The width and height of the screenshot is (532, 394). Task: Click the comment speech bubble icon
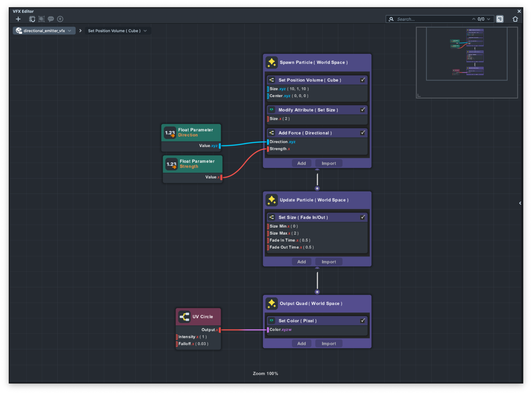(x=51, y=19)
